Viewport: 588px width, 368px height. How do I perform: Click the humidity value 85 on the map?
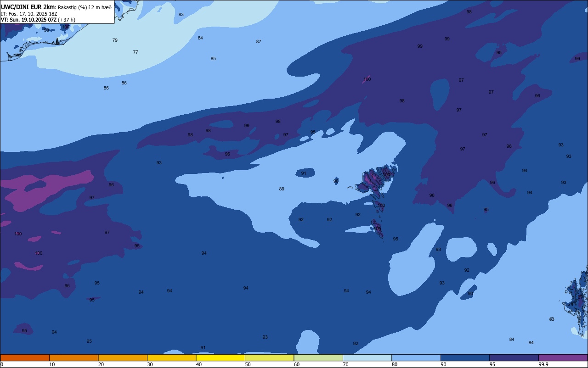click(213, 59)
